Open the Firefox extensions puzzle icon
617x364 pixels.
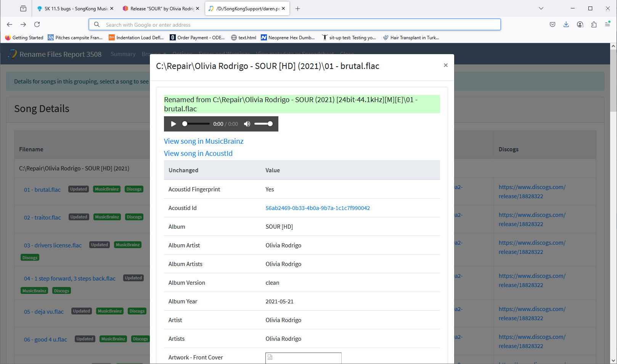(594, 24)
